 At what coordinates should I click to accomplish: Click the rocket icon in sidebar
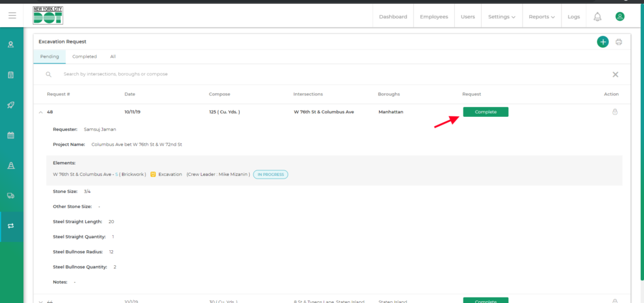(11, 105)
